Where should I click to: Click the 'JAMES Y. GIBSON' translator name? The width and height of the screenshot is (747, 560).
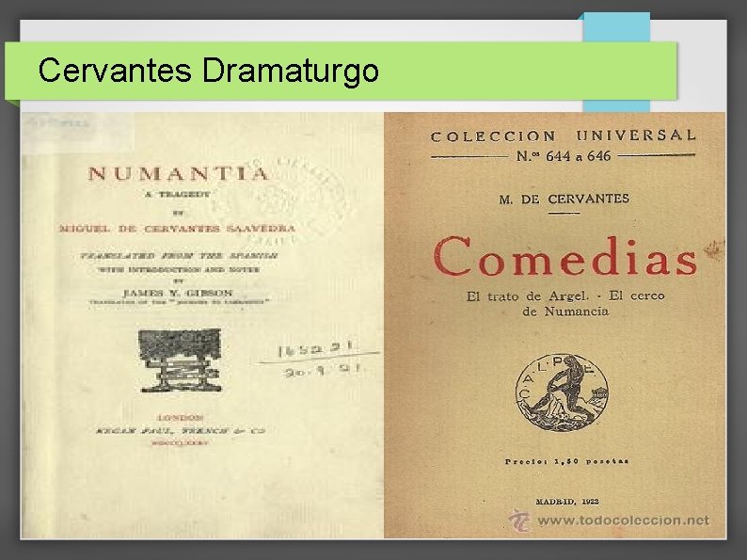178,293
